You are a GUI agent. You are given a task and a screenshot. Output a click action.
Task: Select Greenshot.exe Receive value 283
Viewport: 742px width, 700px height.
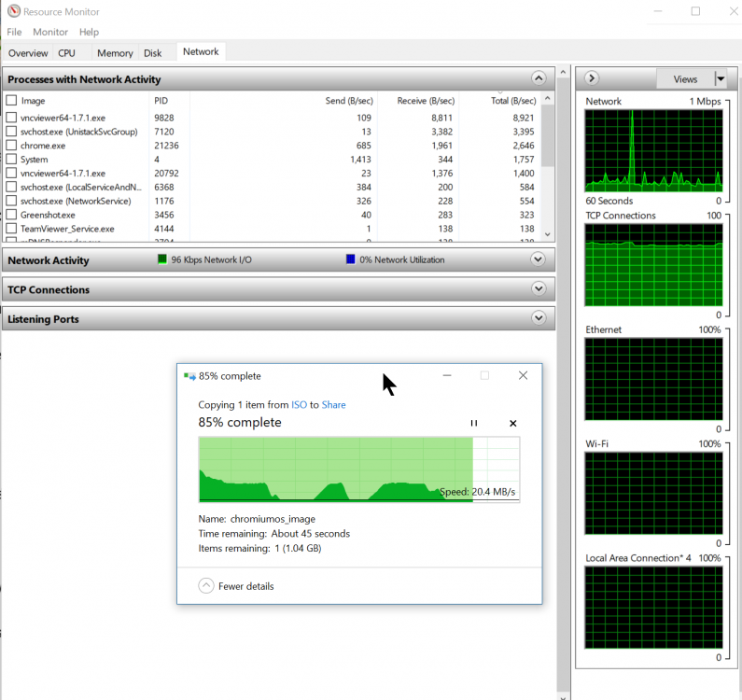pos(445,215)
